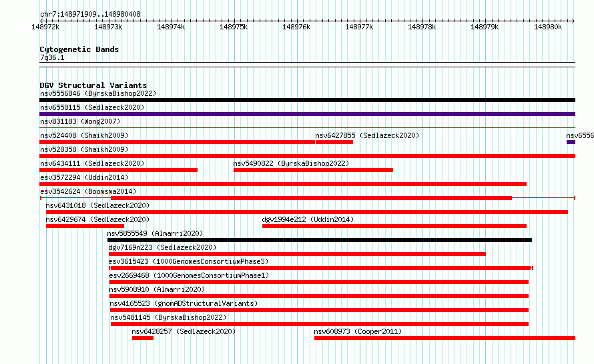Click the truncated nsv6556 label at right edge
The height and width of the screenshot is (364, 594).
(x=580, y=135)
